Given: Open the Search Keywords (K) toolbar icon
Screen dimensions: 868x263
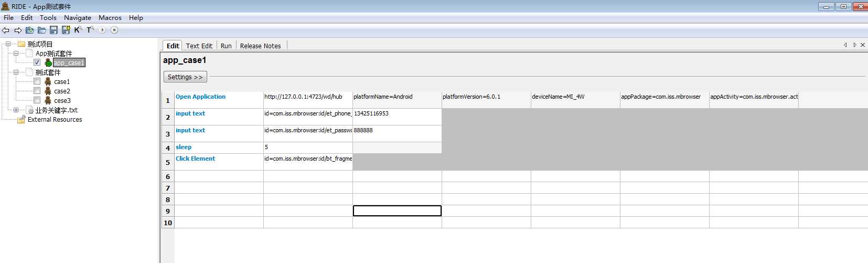Looking at the screenshot, I should 78,30.
